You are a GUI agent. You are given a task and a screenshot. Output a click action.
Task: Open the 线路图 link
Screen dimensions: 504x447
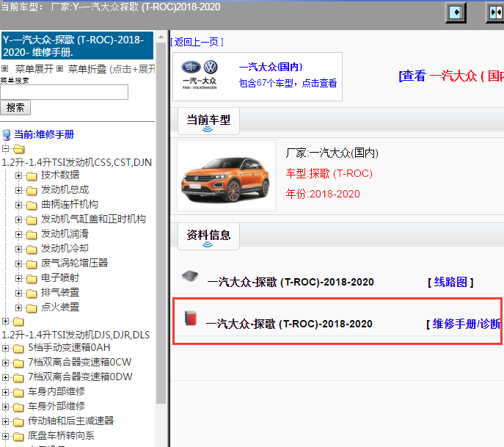(x=450, y=282)
